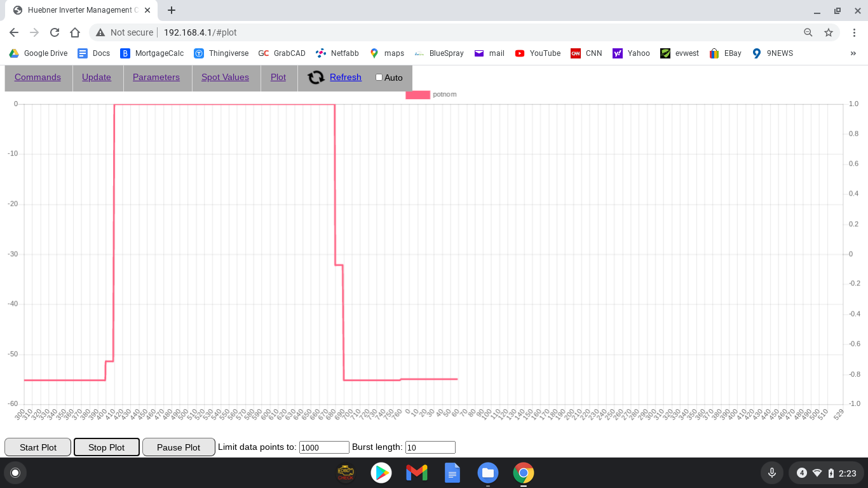Open EBay bookmark
868x488 pixels.
725,53
